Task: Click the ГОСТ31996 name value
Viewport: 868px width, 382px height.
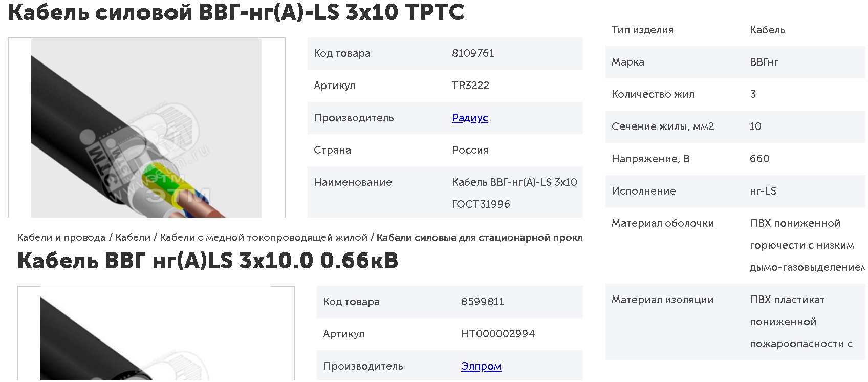Action: click(x=481, y=204)
